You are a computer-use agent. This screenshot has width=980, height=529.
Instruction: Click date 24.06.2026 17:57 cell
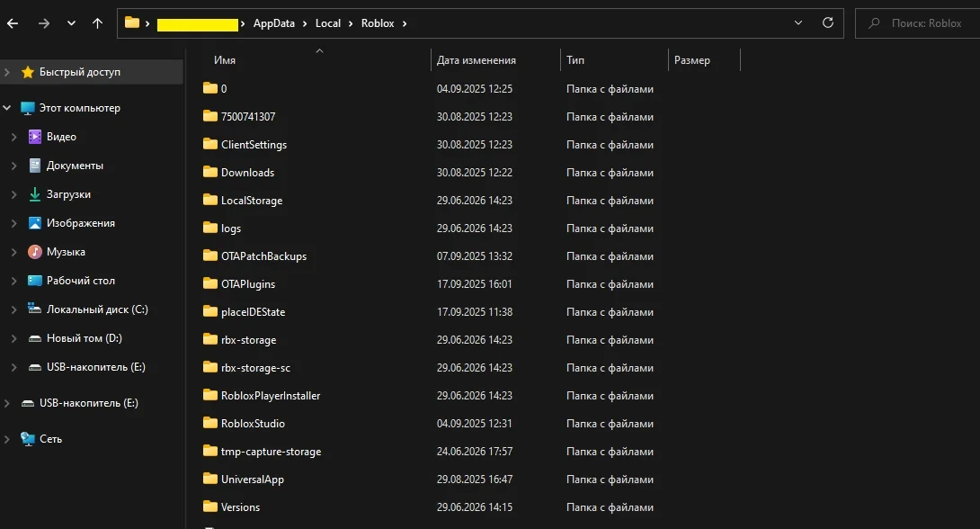[x=475, y=452]
